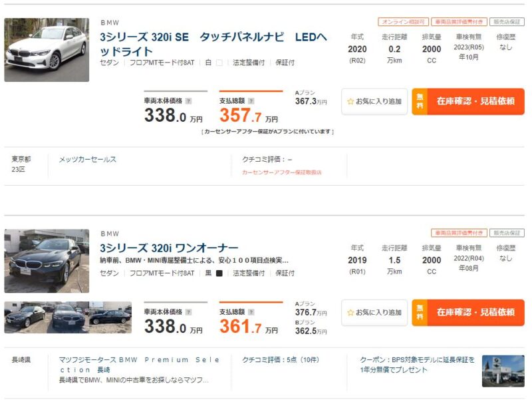Open the 3シリーズ 320i SE listing title

pyautogui.click(x=213, y=44)
